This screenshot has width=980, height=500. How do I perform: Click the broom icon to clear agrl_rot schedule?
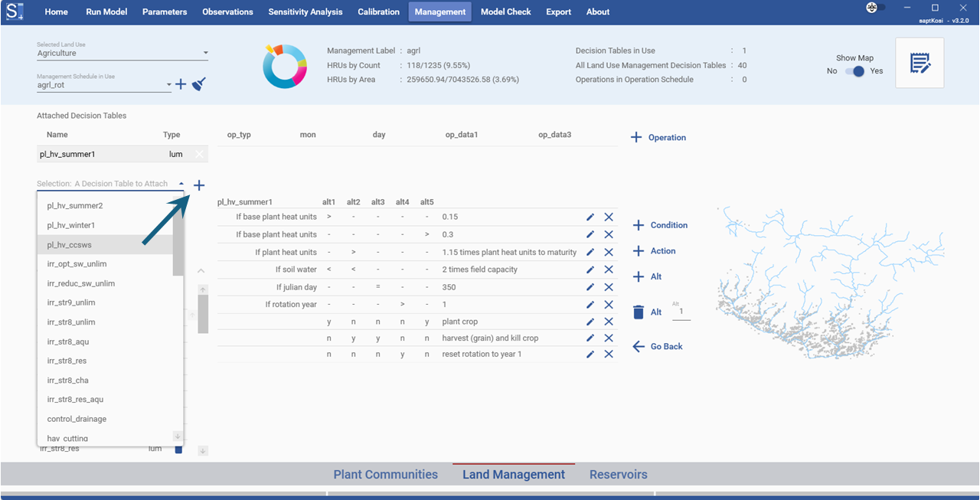(198, 84)
